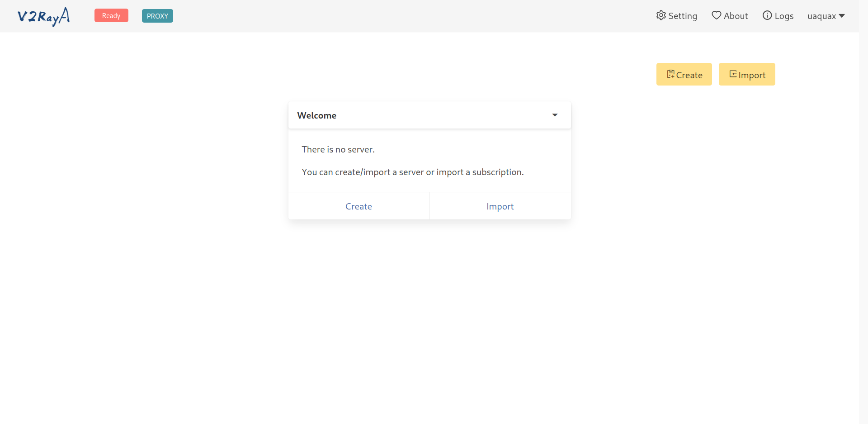
Task: Click the Import link in Welcome card footer
Action: pyautogui.click(x=500, y=206)
